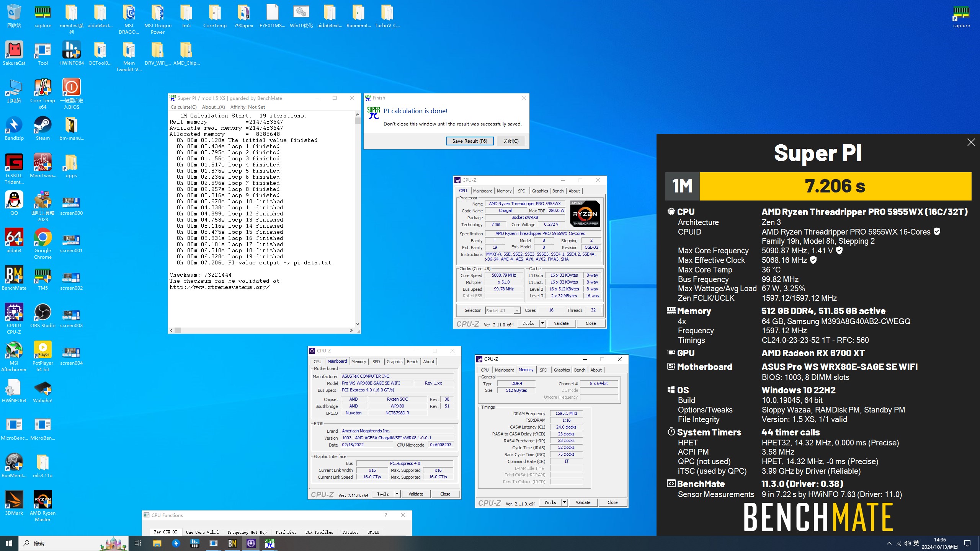The height and width of the screenshot is (551, 980).
Task: Launch Bandizip from desktop
Action: [14, 129]
